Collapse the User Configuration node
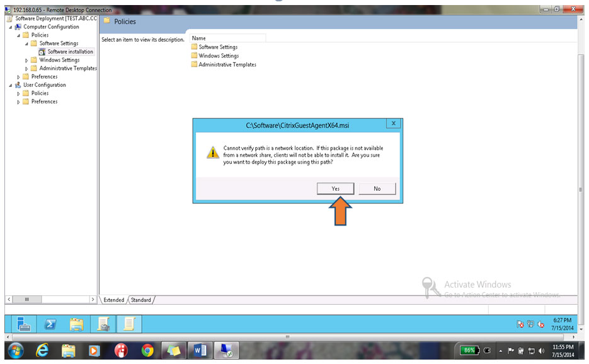 click(x=11, y=85)
